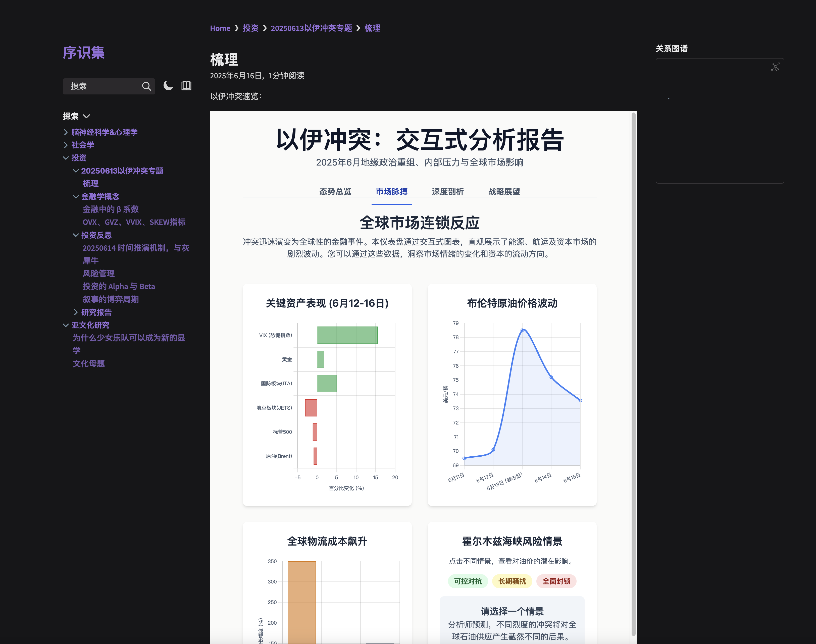Expand the 研究报告 folder chevron
This screenshot has width=816, height=644.
(x=76, y=312)
